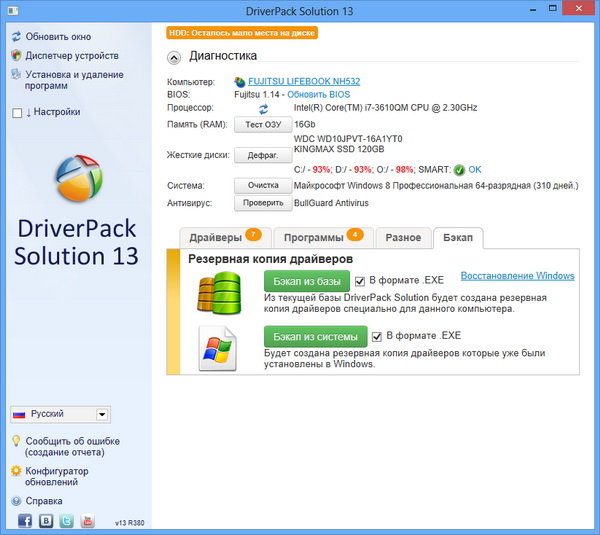Click the blue refresh arrows beside Процессор
Screen dimensions: 600x535
click(264, 107)
